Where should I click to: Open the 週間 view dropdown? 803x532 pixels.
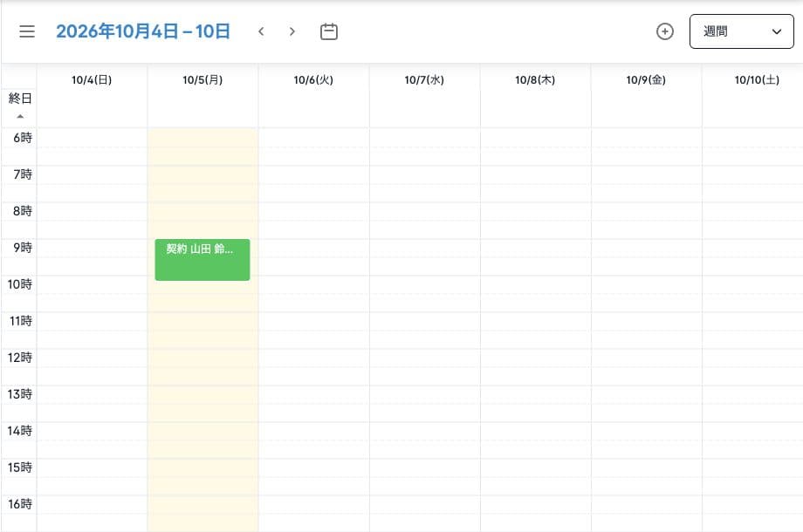742,31
